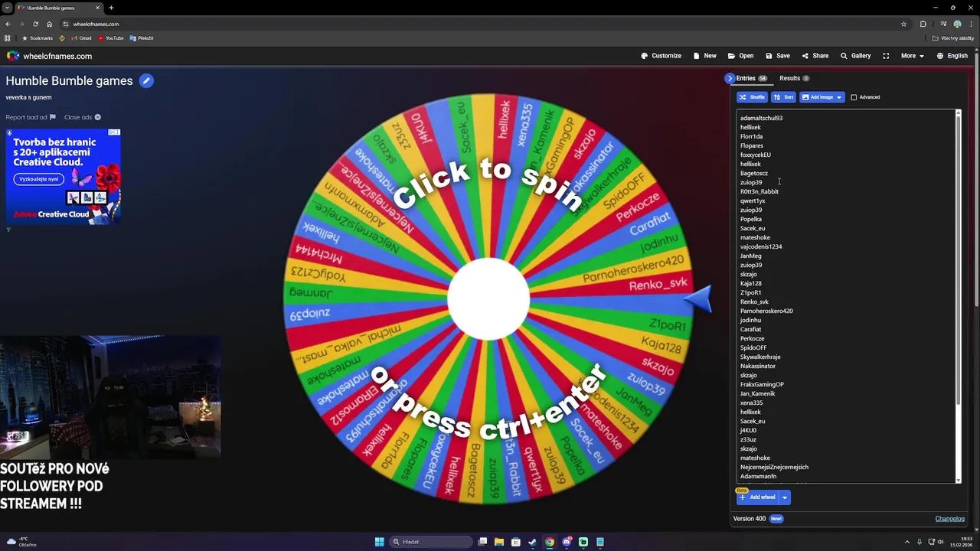The width and height of the screenshot is (980, 551).
Task: Select entry Parnoheroskero420 in the list
Action: click(766, 311)
